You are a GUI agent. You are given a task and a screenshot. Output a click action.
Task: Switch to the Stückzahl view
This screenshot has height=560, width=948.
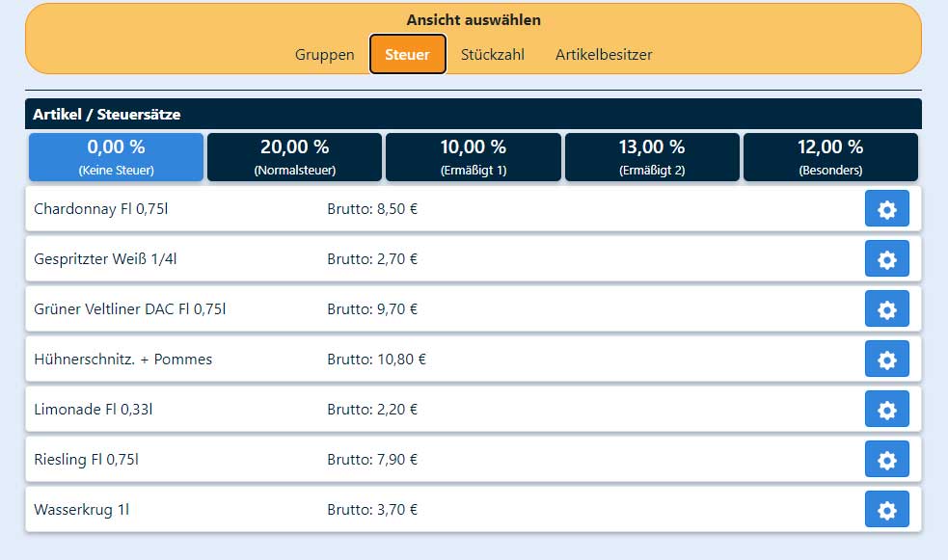click(493, 54)
